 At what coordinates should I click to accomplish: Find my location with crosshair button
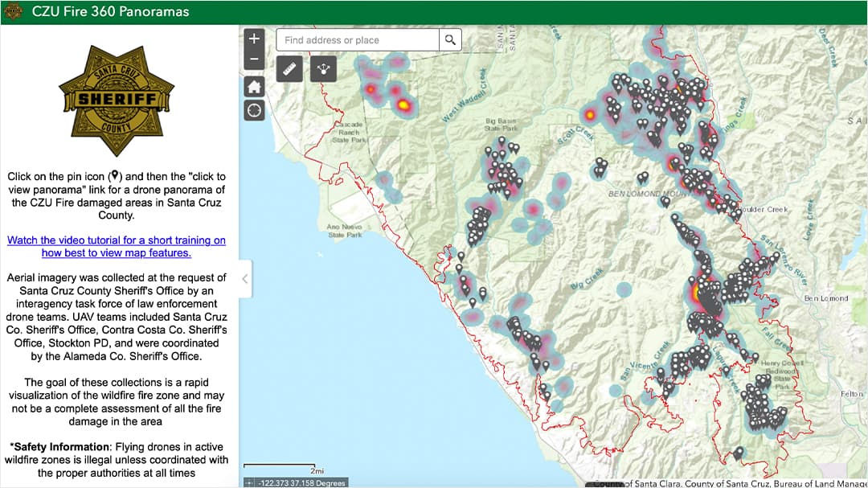point(254,110)
